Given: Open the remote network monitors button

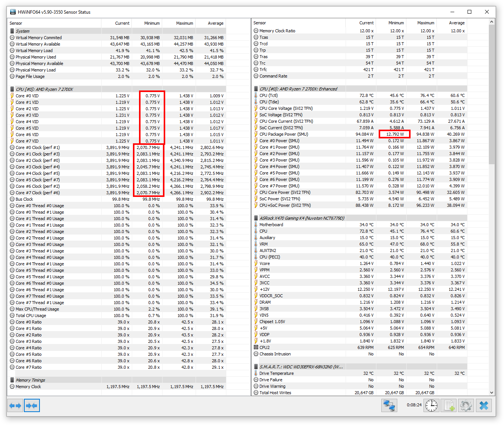Looking at the screenshot, I should click(x=389, y=406).
